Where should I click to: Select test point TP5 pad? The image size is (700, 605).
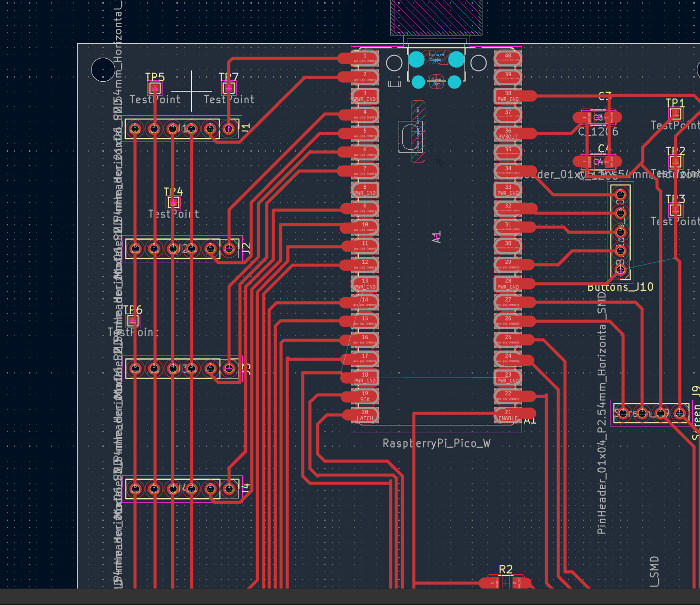(x=155, y=88)
